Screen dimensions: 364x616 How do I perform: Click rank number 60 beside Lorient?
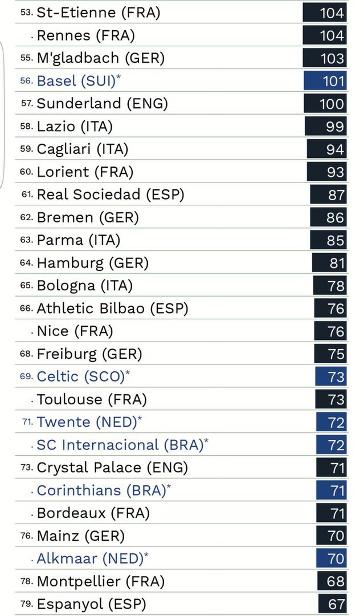point(27,172)
